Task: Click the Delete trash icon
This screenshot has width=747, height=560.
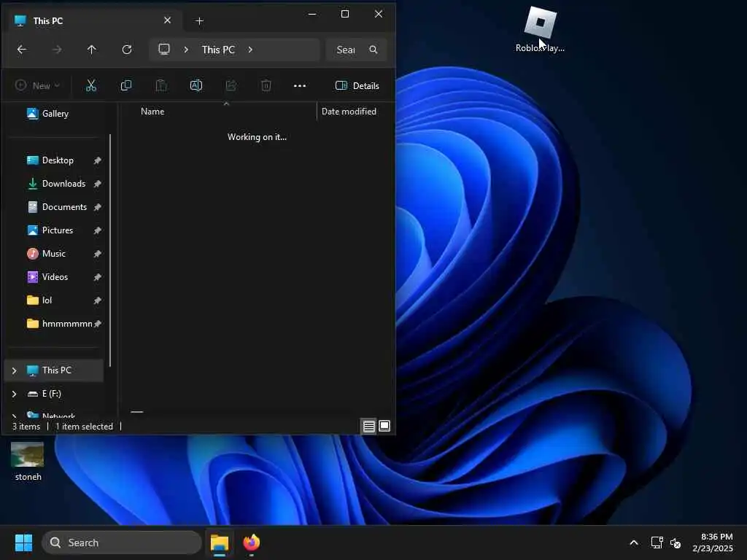Action: [x=266, y=86]
